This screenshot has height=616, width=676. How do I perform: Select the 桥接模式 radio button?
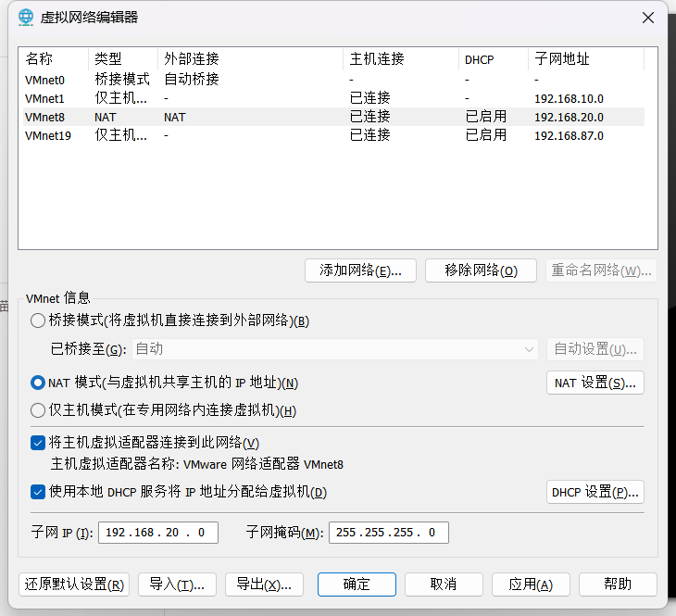[38, 321]
